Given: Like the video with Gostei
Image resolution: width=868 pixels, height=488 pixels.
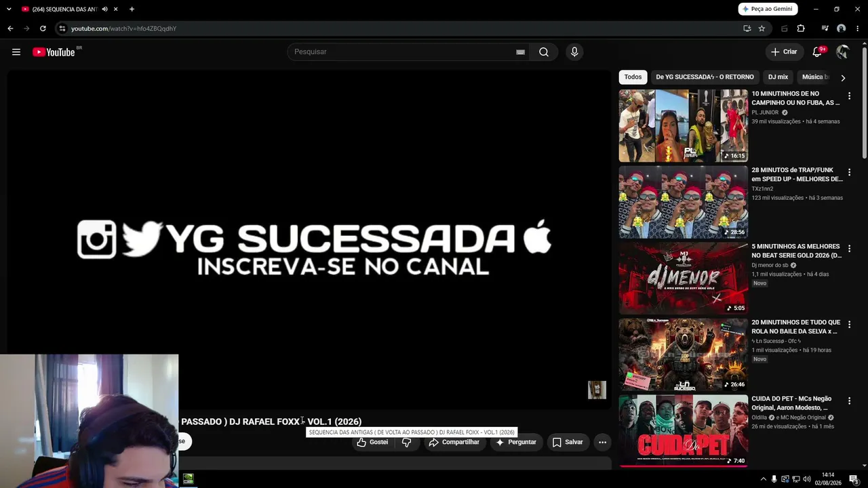Looking at the screenshot, I should tap(373, 442).
